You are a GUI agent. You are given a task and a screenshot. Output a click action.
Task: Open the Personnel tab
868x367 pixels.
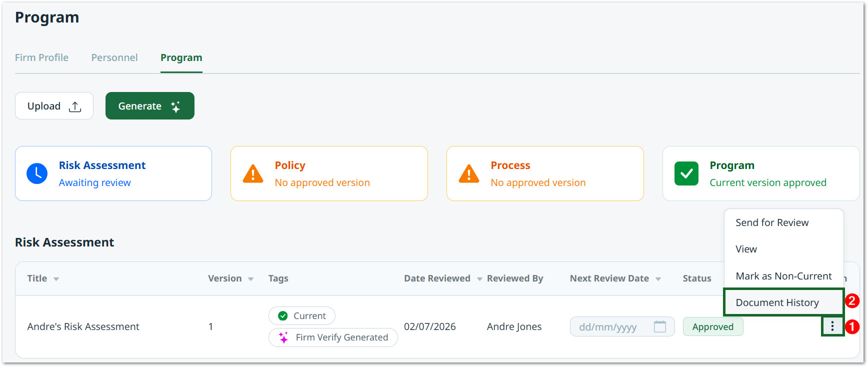point(114,57)
